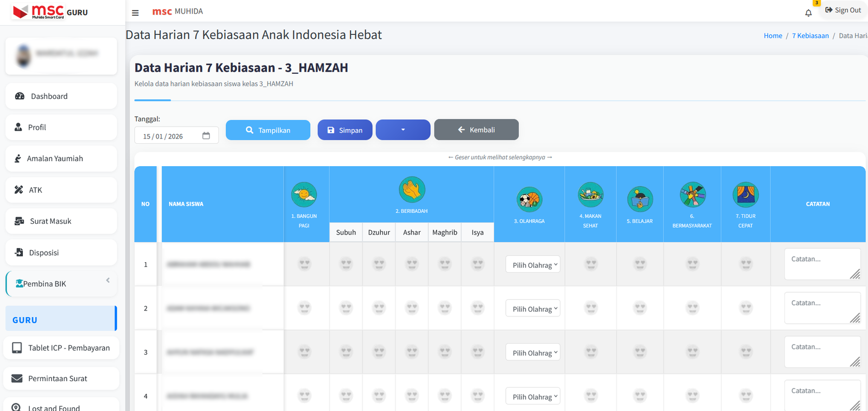Open the Permintaan Surat menu item
Viewport: 868px width, 411px height.
pyautogui.click(x=61, y=378)
